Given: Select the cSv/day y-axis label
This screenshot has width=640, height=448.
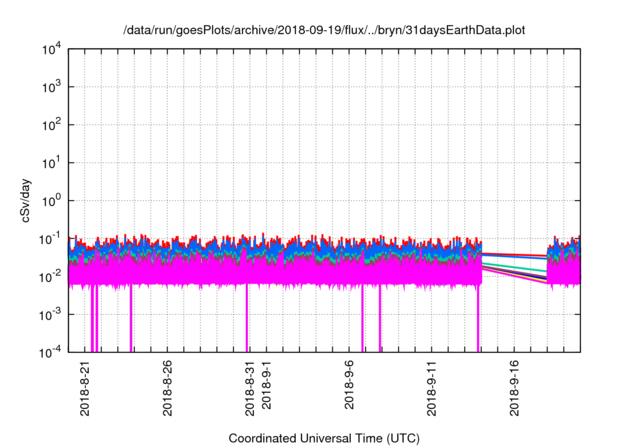Looking at the screenshot, I should 26,200.
